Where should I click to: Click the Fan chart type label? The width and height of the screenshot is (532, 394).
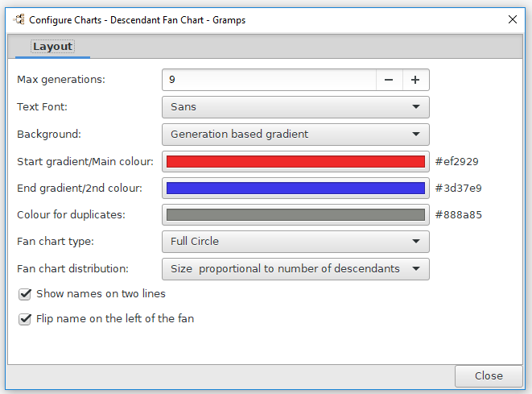56,242
